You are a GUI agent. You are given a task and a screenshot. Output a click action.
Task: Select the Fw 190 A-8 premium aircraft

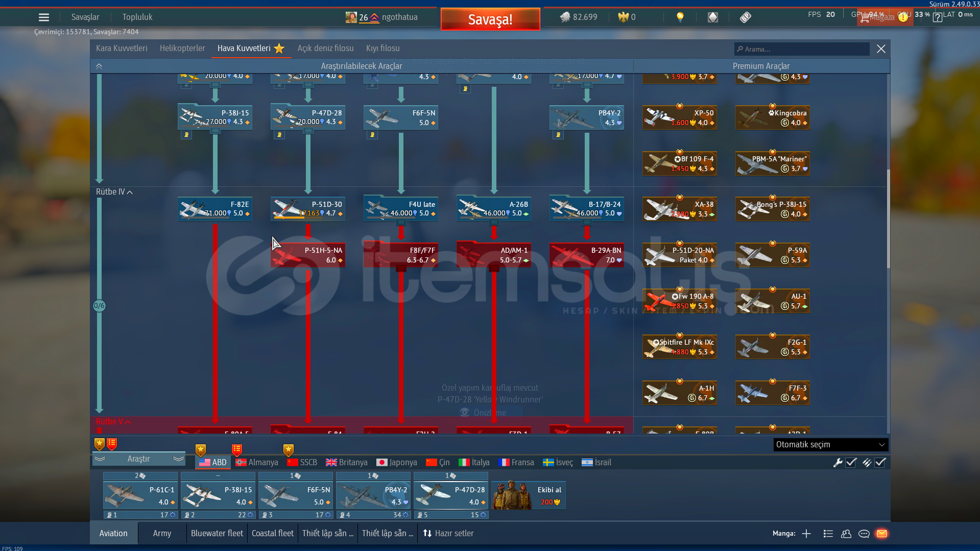pyautogui.click(x=680, y=301)
